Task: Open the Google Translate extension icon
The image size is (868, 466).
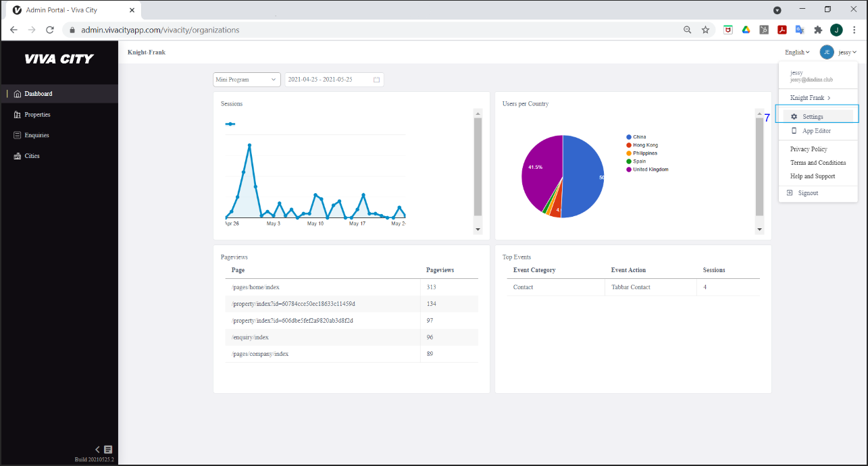Action: [x=800, y=30]
